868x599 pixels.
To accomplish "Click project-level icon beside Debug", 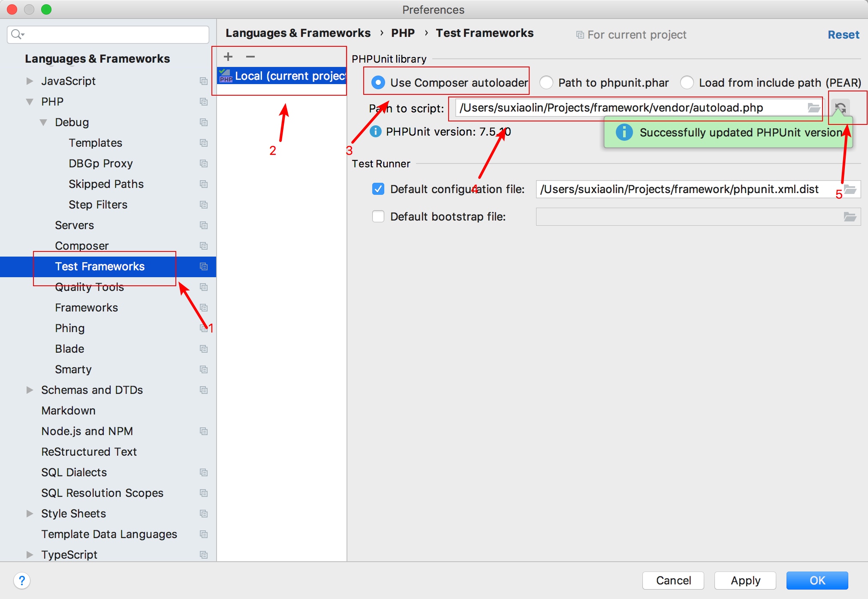I will click(x=204, y=122).
